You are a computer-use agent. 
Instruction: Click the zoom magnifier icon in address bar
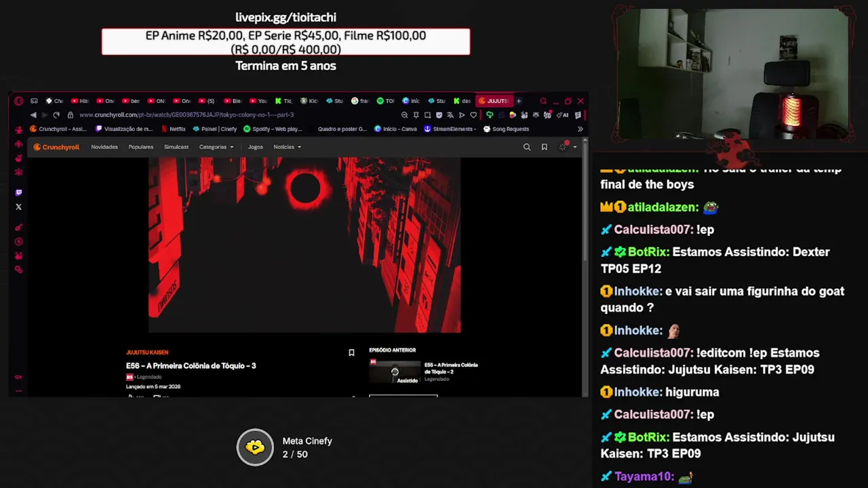404,115
